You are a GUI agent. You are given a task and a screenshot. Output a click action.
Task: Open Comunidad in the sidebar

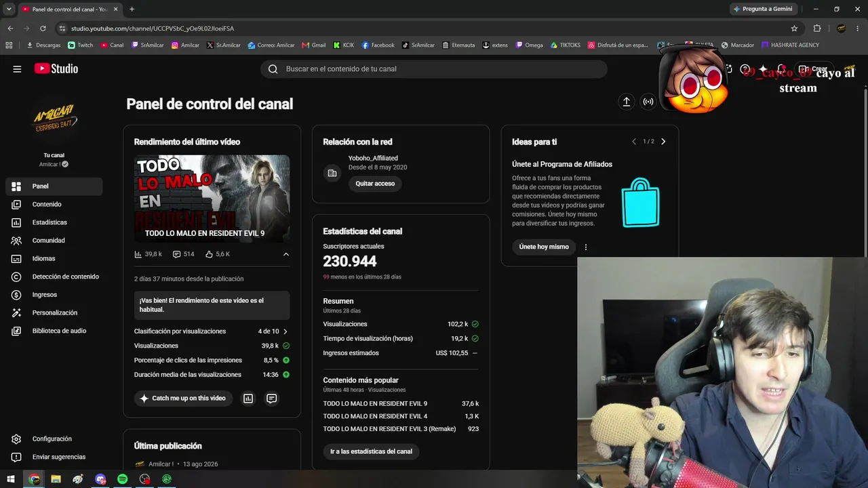[54, 241]
